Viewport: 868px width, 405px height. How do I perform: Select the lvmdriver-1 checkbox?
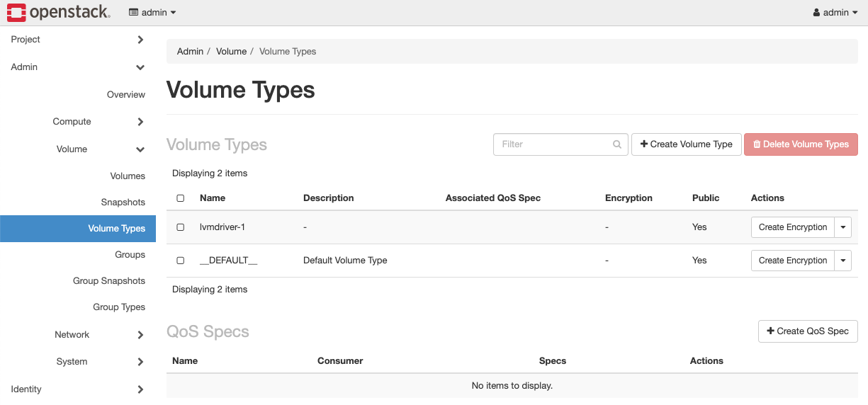181,227
